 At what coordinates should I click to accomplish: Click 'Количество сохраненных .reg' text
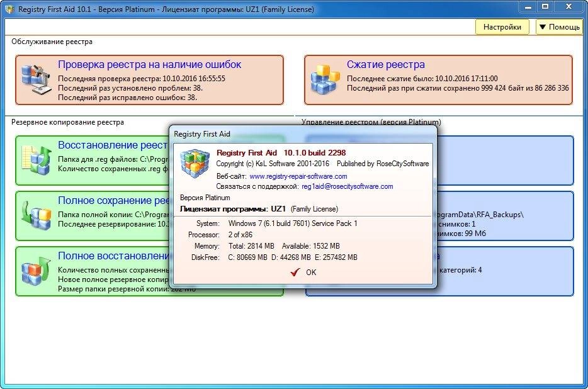(113, 169)
